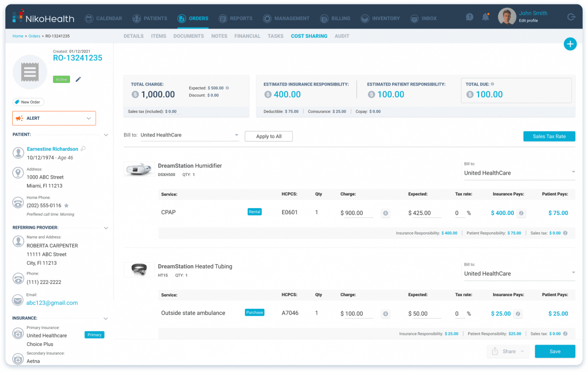The width and height of the screenshot is (588, 372).
Task: Toggle the star beside the home phone number
Action: [66, 206]
